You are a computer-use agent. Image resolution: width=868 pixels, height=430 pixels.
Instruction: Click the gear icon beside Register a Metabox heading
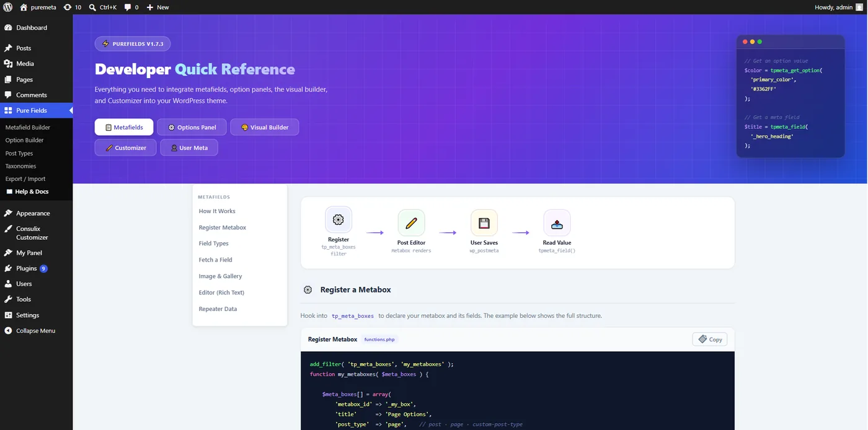point(308,290)
